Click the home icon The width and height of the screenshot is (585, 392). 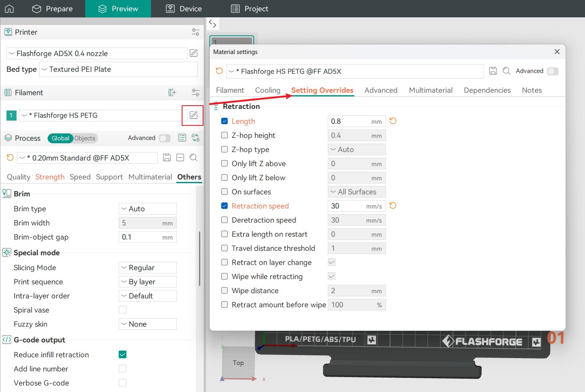(9, 8)
